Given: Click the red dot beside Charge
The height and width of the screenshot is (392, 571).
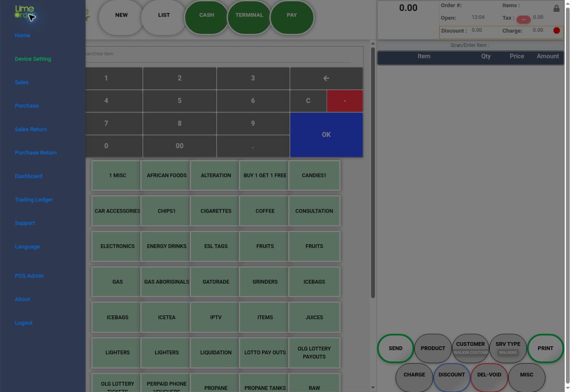Looking at the screenshot, I should (x=557, y=30).
